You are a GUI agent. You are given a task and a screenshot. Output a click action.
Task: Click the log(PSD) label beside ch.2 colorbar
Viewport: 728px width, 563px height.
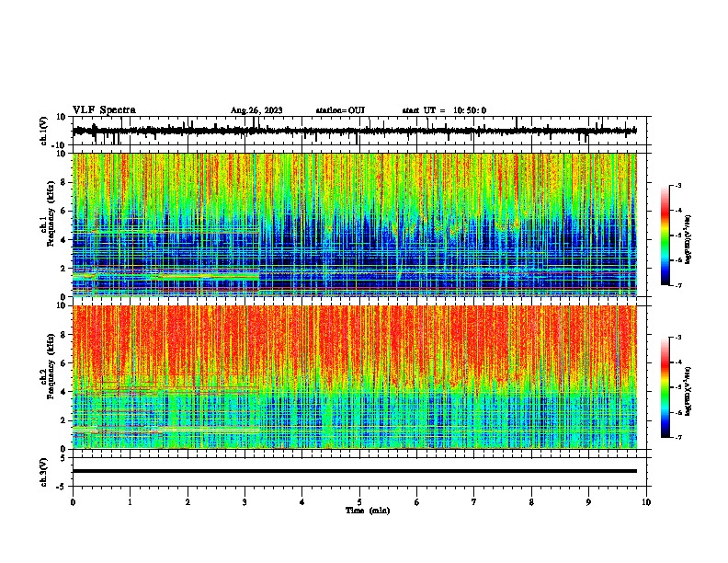click(x=688, y=392)
